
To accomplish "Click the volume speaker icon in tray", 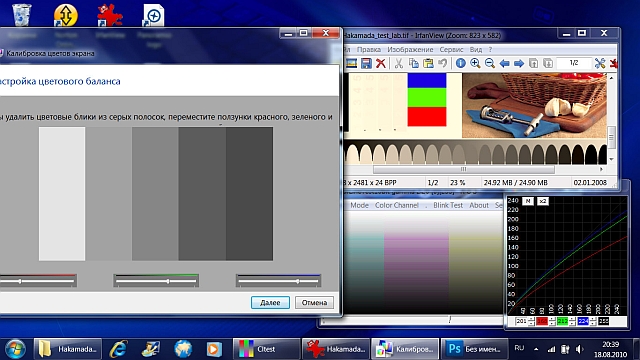I will [579, 349].
